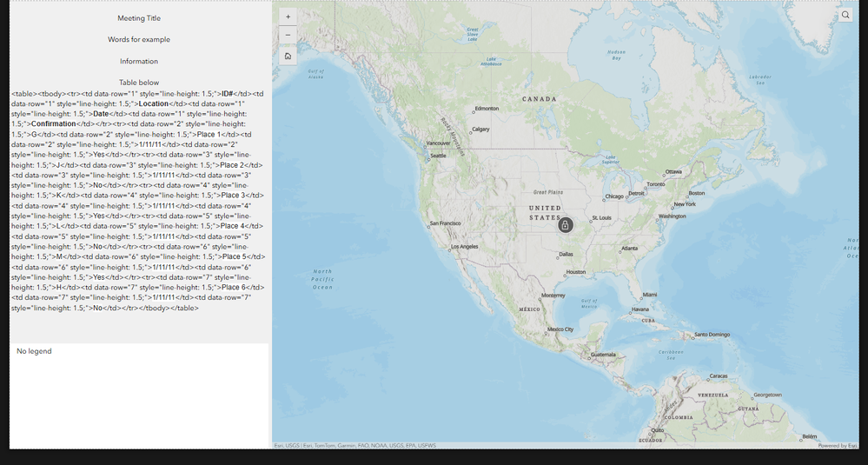Select Vancouver on the map
Screen dimensions: 868x465
click(438, 143)
